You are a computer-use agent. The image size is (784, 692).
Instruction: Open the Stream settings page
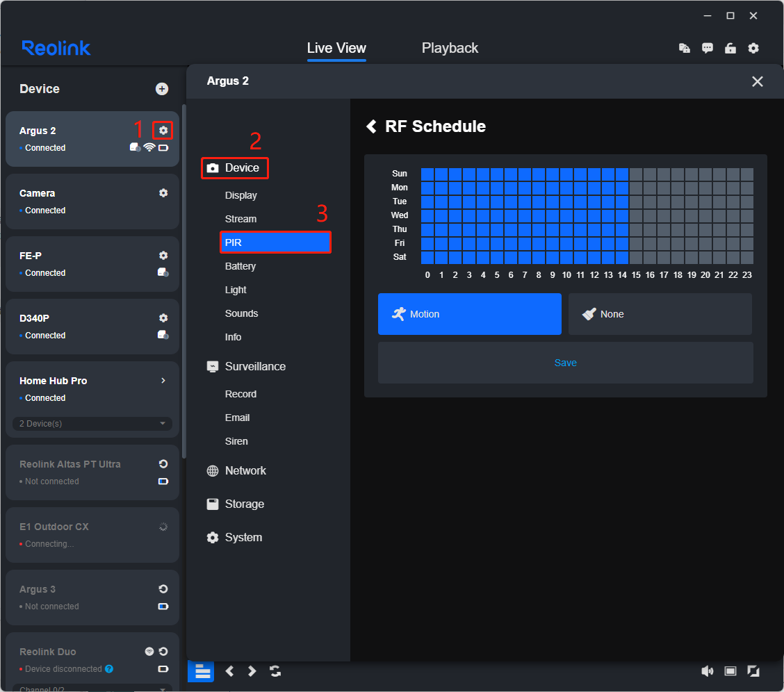pos(240,219)
